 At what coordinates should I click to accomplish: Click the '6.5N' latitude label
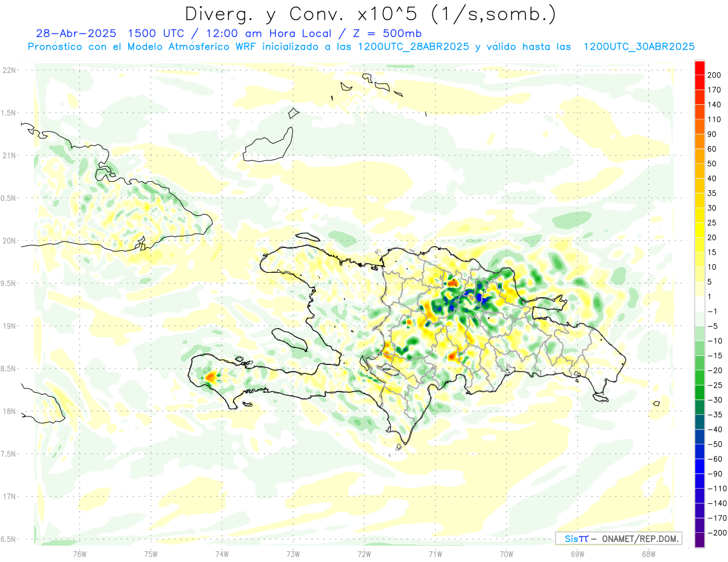tap(9, 539)
